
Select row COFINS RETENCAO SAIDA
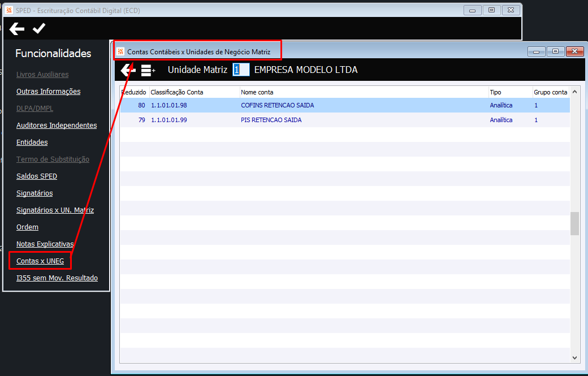pos(345,105)
